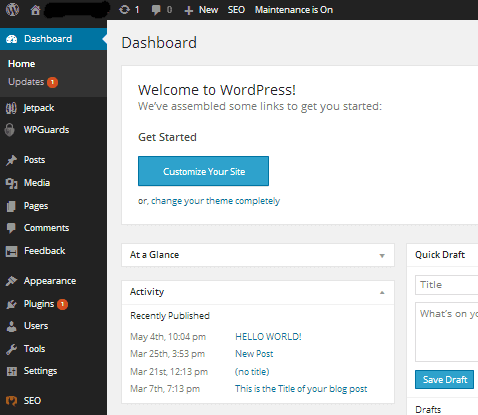
Task: Follow change your theme completely link
Action: (215, 201)
